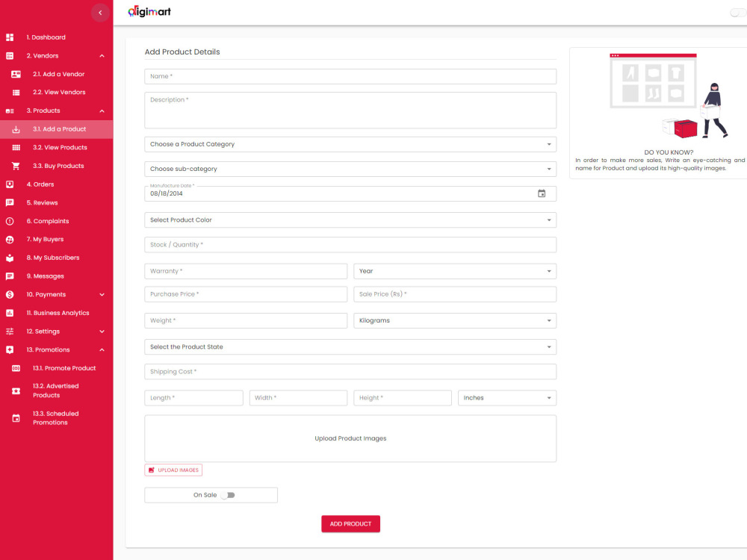The image size is (747, 560).
Task: Toggle the switch in the top header
Action: (738, 13)
